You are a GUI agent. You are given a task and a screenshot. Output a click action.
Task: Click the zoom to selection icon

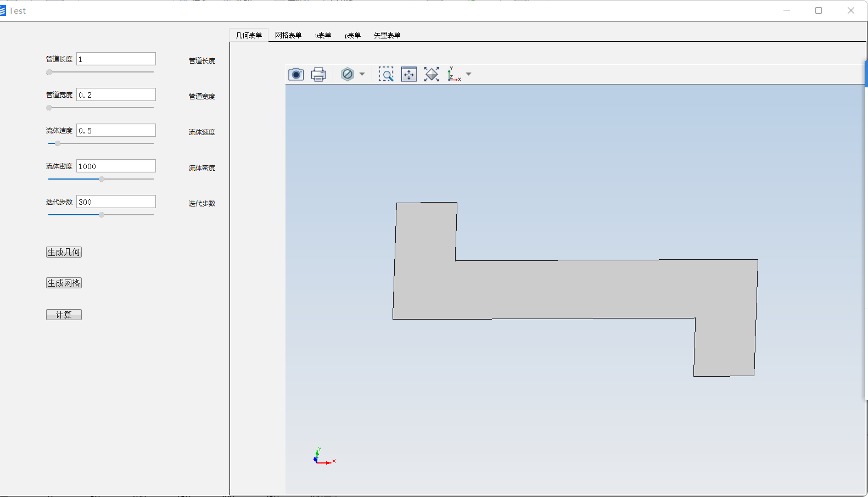(409, 74)
